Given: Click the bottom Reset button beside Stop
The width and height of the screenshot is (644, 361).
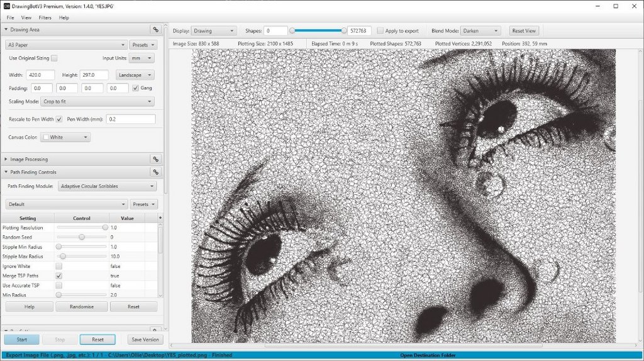Looking at the screenshot, I should point(97,340).
